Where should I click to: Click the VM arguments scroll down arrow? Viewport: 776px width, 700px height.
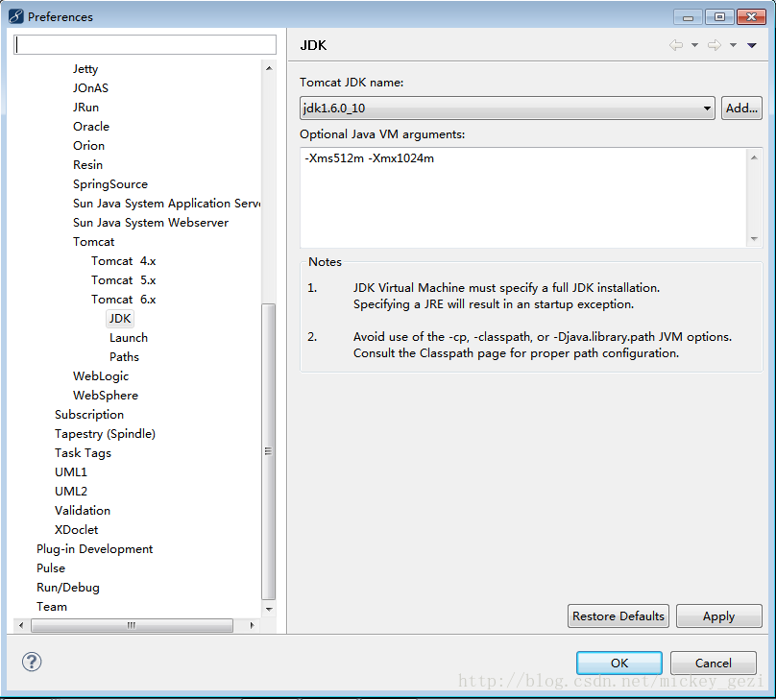pyautogui.click(x=754, y=239)
